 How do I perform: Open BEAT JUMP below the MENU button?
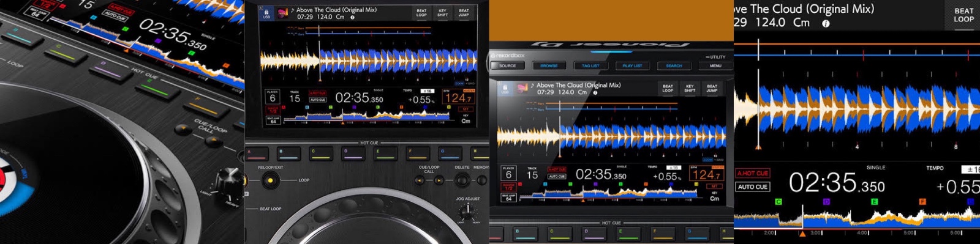(712, 89)
